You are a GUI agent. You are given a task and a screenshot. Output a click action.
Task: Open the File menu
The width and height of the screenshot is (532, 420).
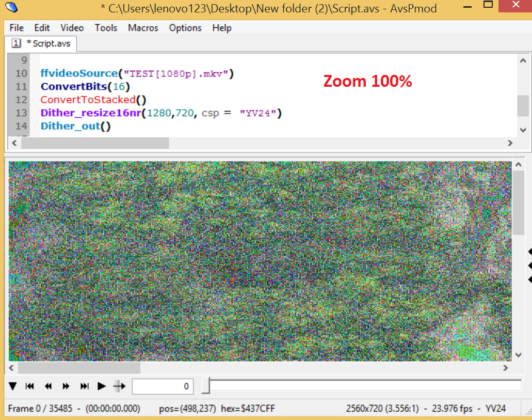tap(17, 28)
